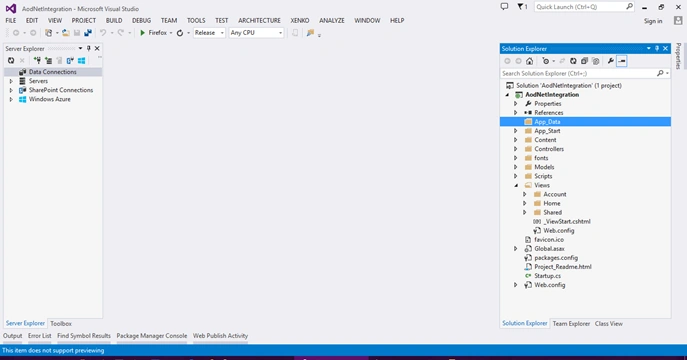Image resolution: width=687 pixels, height=360 pixels.
Task: Click the Open File toolbar icon
Action: pyautogui.click(x=66, y=33)
